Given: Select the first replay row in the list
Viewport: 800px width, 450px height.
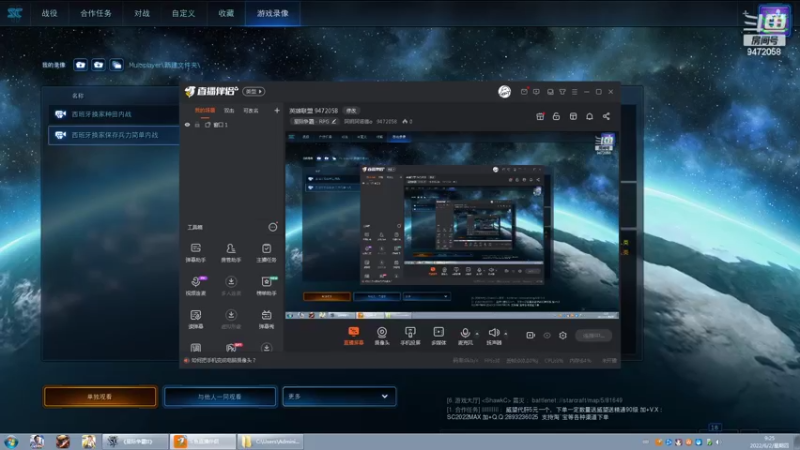Looking at the screenshot, I should point(114,114).
